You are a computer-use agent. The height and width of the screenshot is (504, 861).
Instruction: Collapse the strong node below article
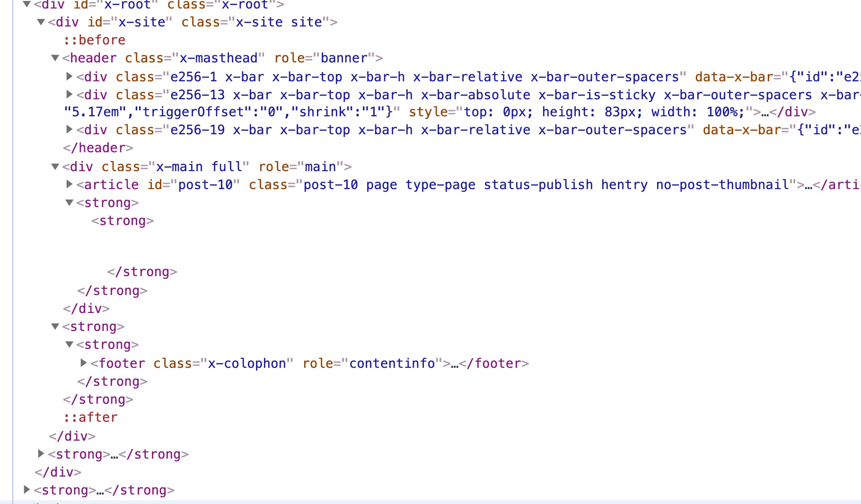(70, 202)
